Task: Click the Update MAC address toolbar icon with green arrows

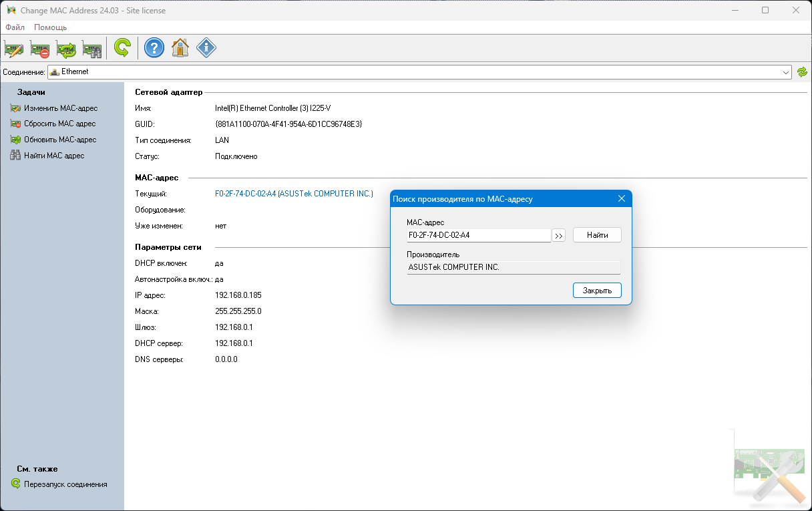Action: click(x=66, y=48)
